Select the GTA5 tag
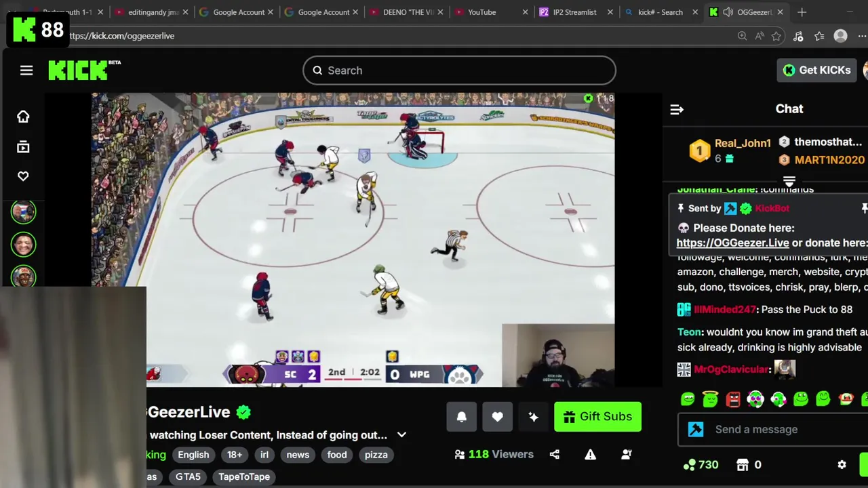Viewport: 868px width, 488px height. pos(188,476)
